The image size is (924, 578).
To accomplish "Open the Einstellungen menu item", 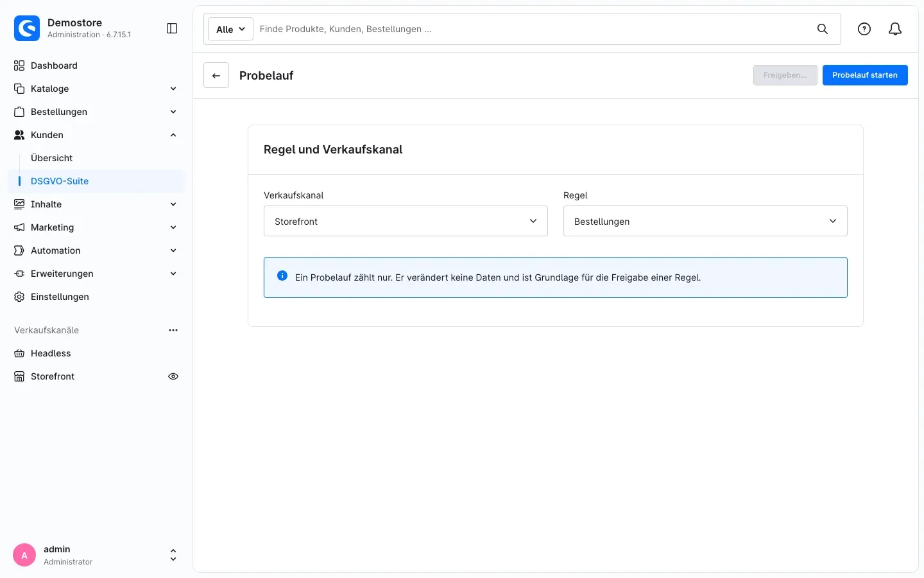I will click(96, 297).
